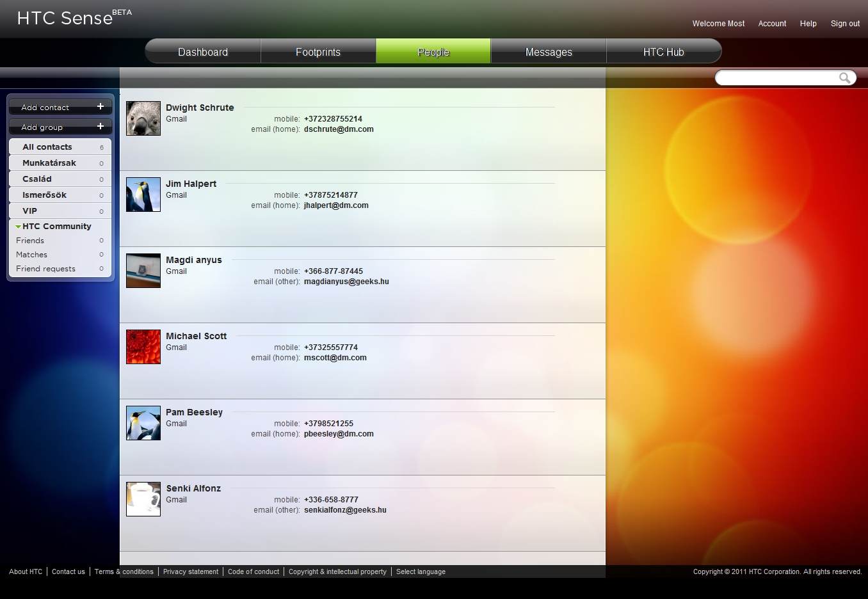Click the search magnifier icon
Screen dimensions: 868x599
pyautogui.click(x=844, y=78)
